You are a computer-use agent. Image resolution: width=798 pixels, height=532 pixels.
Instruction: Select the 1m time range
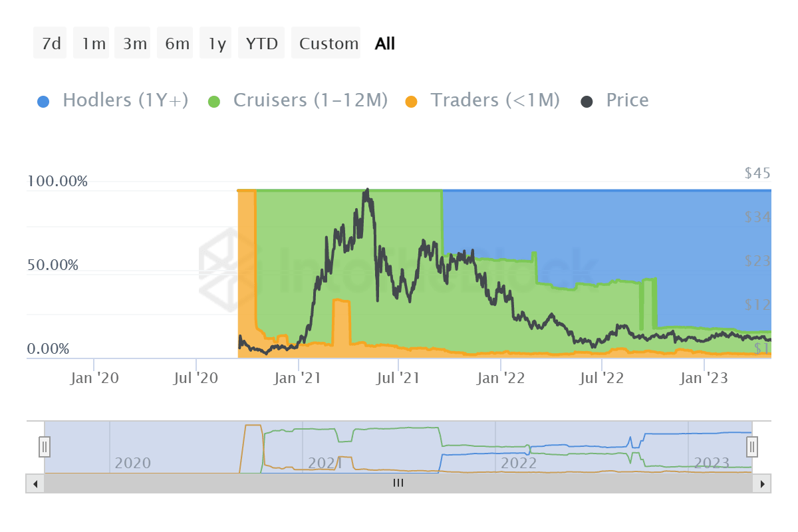click(93, 44)
